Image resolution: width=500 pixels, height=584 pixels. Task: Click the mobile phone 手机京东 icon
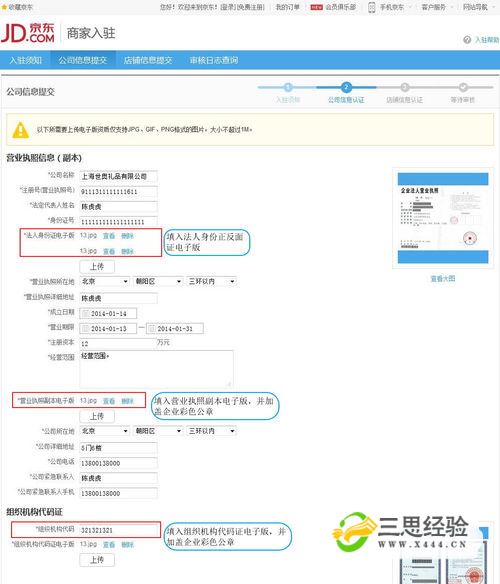(371, 7)
